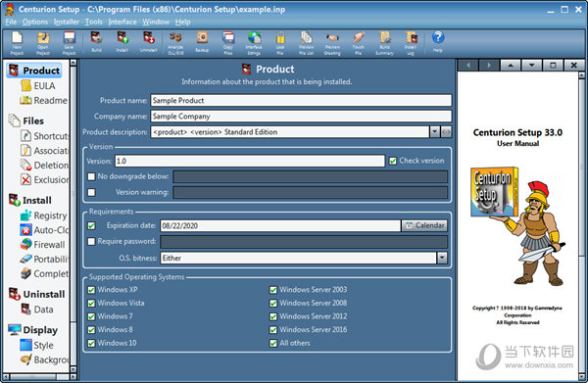Click the help panel down arrow button
Viewport: 588px width, 383px height.
pyautogui.click(x=531, y=66)
